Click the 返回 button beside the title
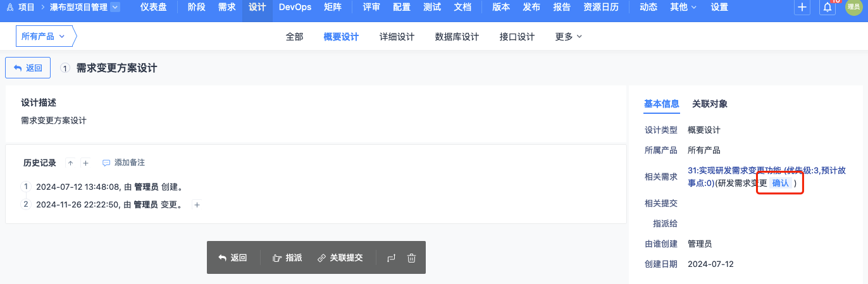The width and height of the screenshot is (868, 284). [28, 68]
